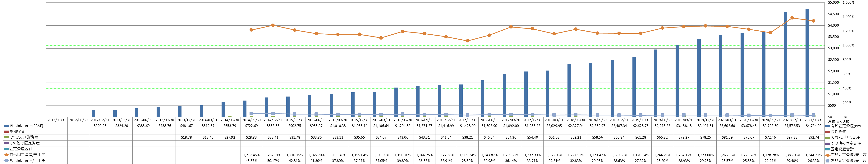Viewport: 868px width, 164px height.
Task: Select the 1,600% secondary axis label
Action: tap(849, 3)
